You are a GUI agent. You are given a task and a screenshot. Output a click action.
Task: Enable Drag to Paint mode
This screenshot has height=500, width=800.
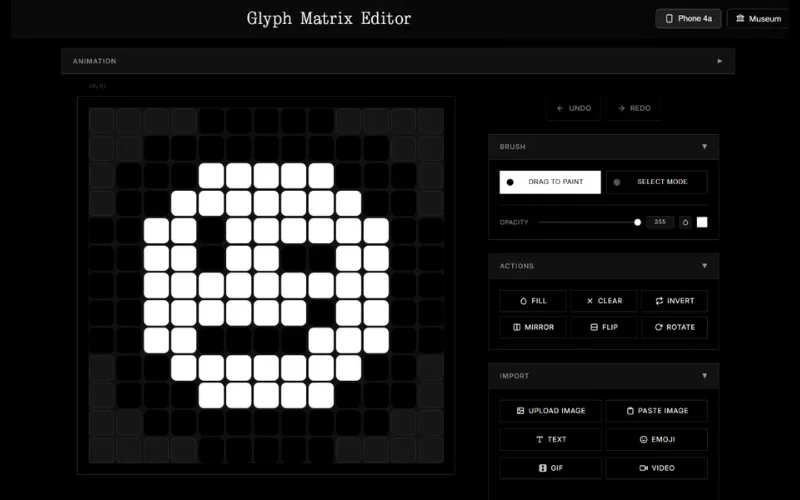(x=550, y=182)
